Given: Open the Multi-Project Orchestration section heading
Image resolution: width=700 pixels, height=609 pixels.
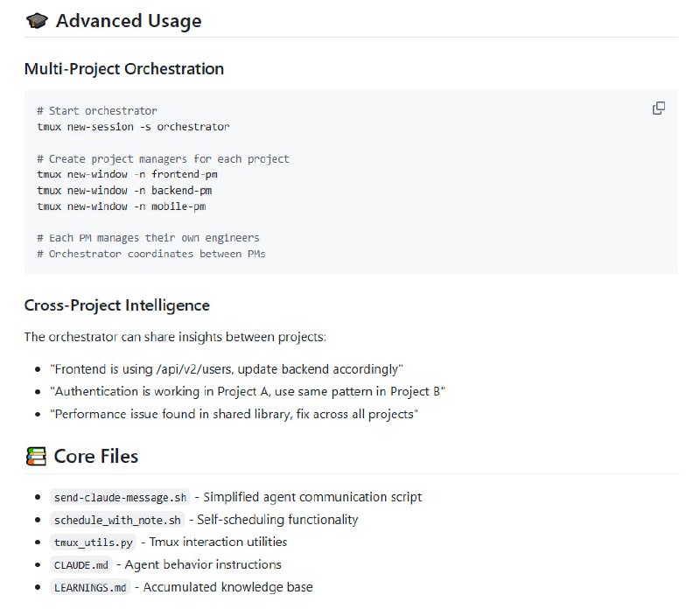Looking at the screenshot, I should (x=123, y=68).
